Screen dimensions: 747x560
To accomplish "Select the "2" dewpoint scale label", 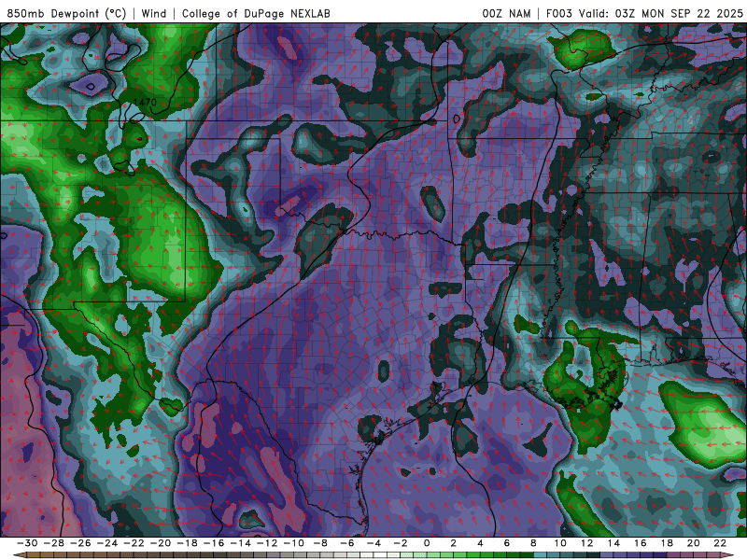I will [453, 543].
